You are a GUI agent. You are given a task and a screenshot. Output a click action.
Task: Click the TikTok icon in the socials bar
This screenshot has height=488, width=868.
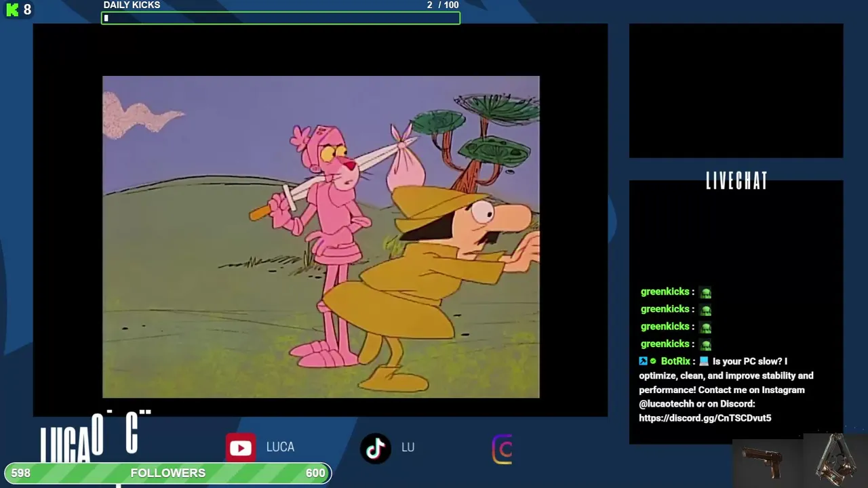point(376,448)
